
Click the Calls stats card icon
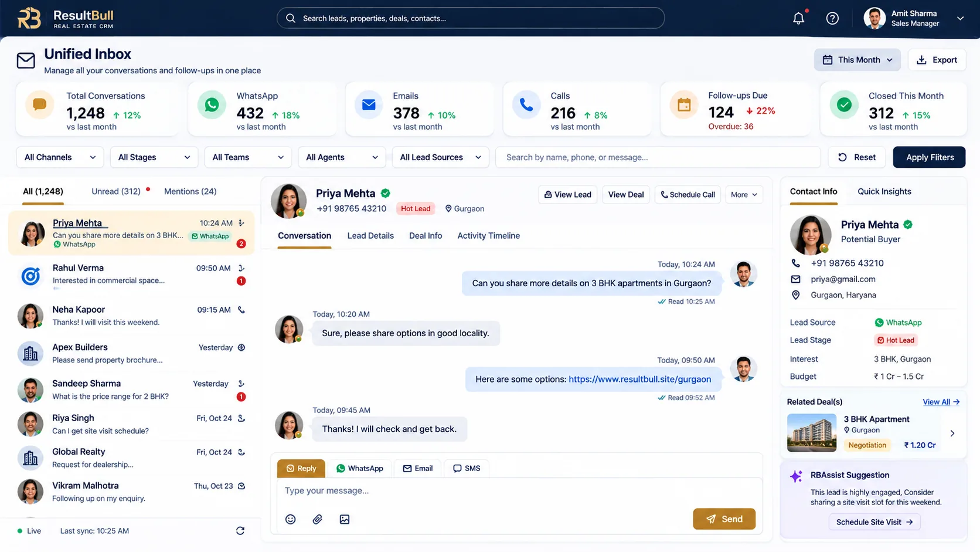click(x=526, y=105)
